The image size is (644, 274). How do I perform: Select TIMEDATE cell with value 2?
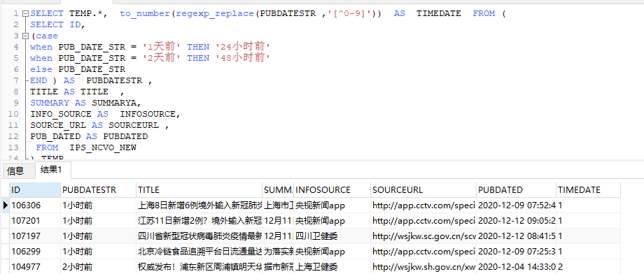[588, 267]
